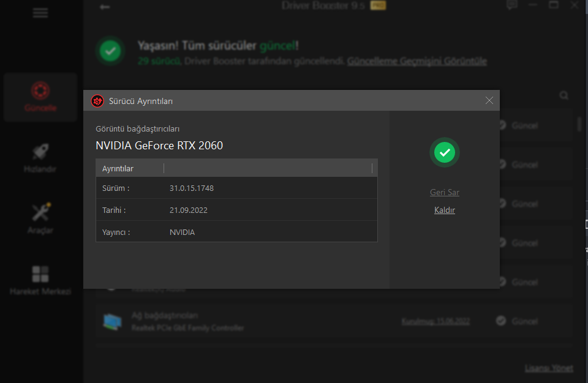Screen dimensions: 588x383
Task: Open the hamburger menu in main window
Action: (x=40, y=13)
